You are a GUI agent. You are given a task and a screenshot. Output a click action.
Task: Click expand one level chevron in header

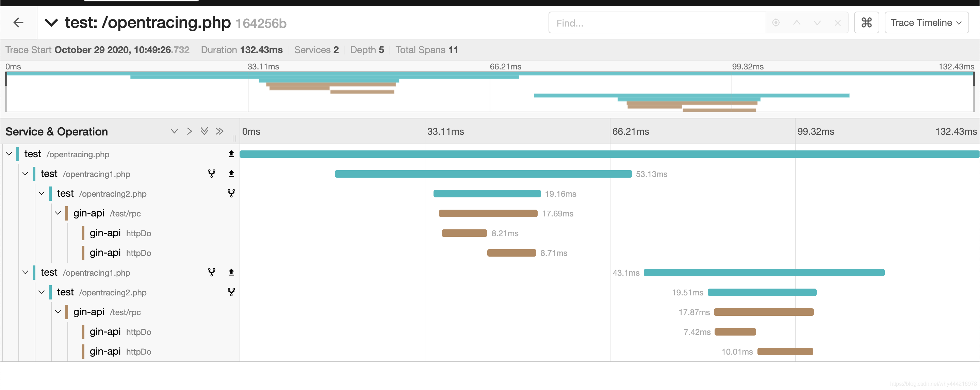click(190, 131)
